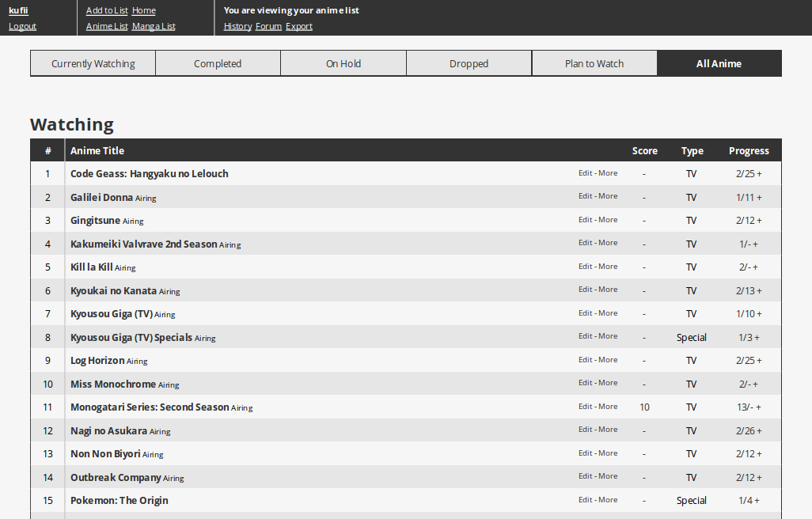Increment episode with plus on Galilei Donna
Image resolution: width=812 pixels, height=519 pixels.
pos(759,197)
